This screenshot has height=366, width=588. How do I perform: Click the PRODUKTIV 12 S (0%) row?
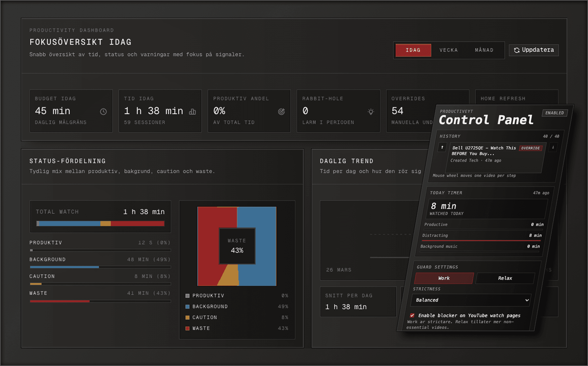100,246
